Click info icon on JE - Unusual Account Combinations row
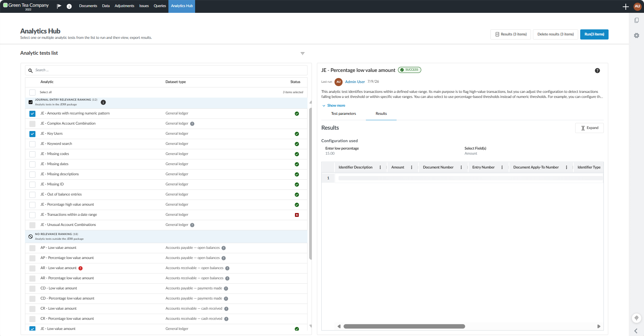Screen dimensions: 644x336 click(192, 225)
